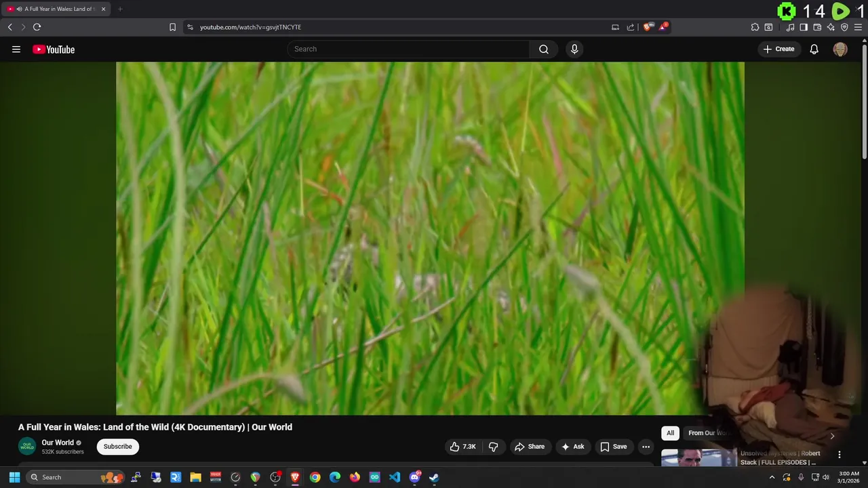Bookmark this page in the address bar
868x488 pixels.
click(x=172, y=27)
